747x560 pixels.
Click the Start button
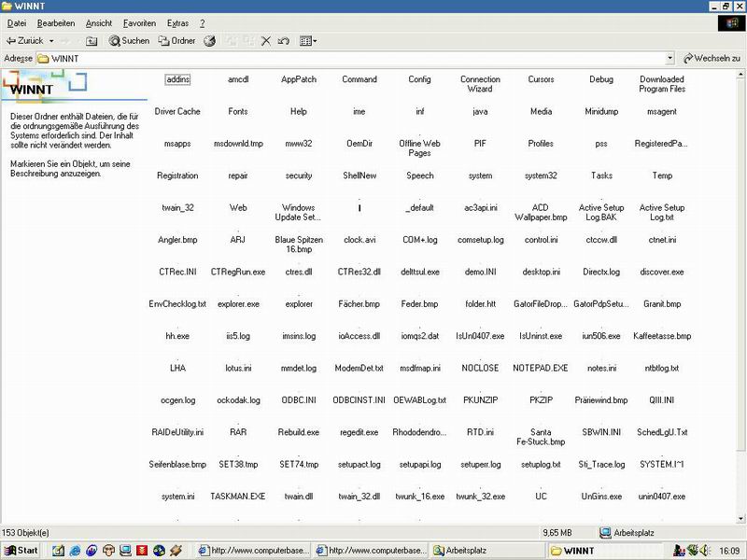tap(21, 551)
